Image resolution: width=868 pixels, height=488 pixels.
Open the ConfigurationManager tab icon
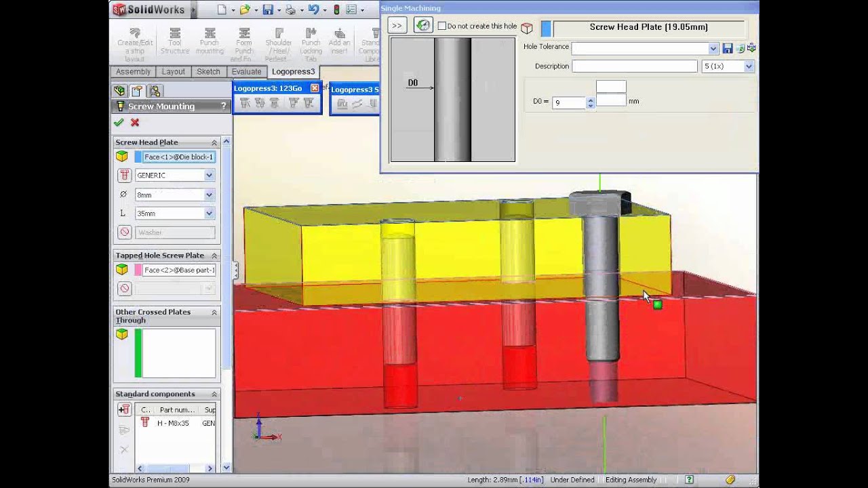[155, 91]
